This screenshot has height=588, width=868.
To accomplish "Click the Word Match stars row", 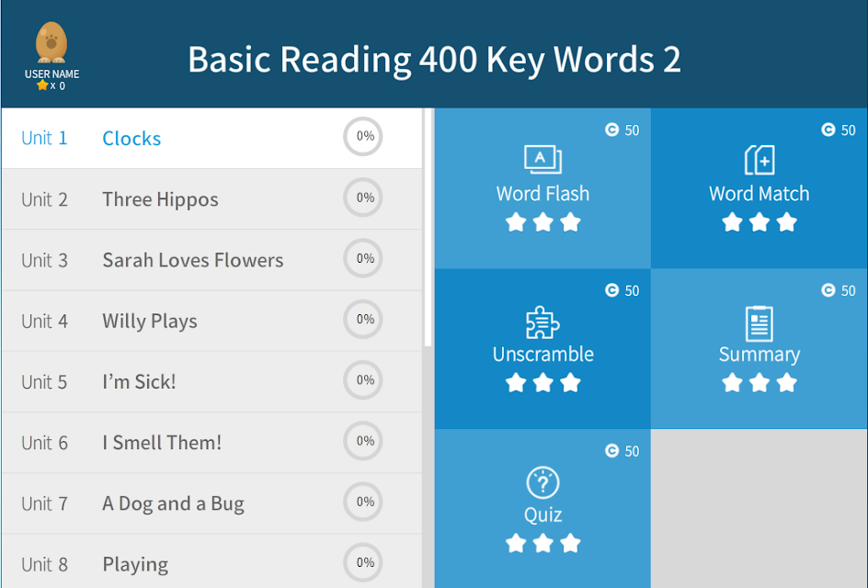I will pyautogui.click(x=759, y=222).
